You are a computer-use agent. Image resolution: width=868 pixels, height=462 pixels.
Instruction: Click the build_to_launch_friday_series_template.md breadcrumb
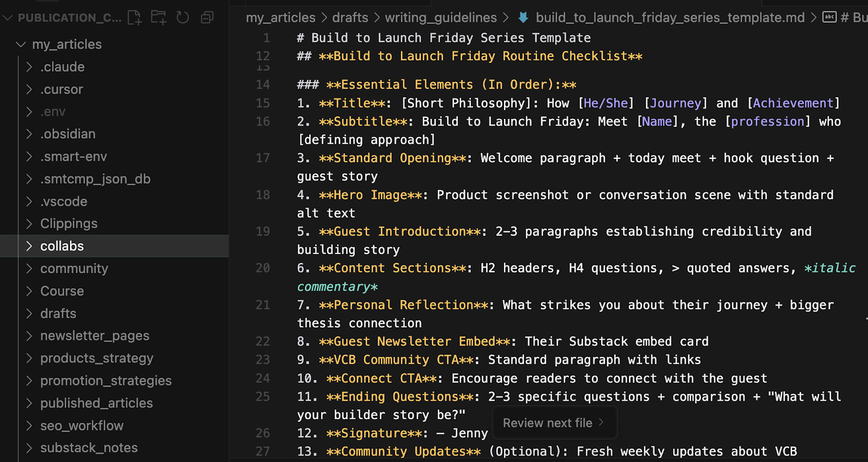pos(670,17)
